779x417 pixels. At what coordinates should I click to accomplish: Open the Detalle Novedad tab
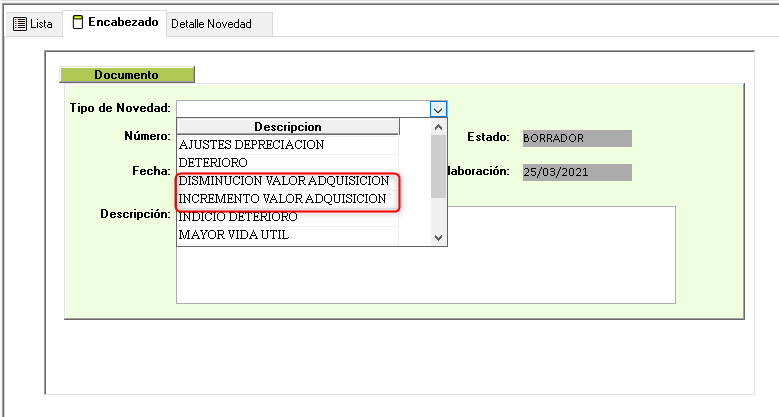coord(211,23)
